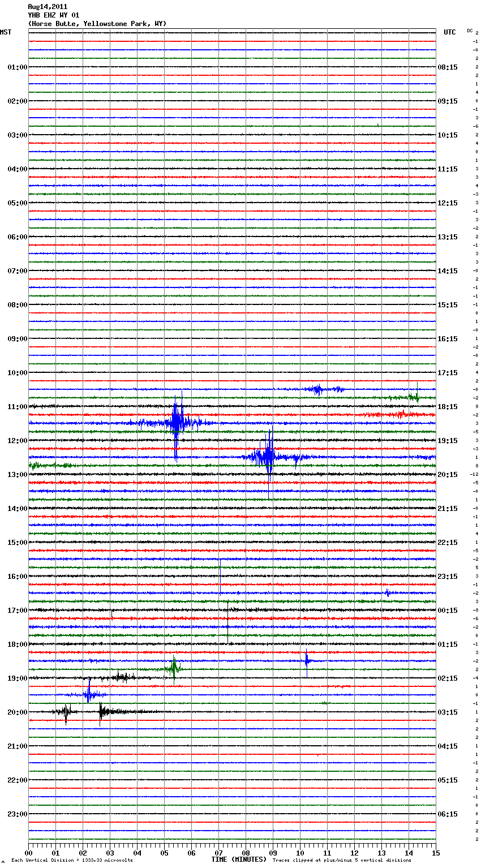This screenshot has height=868, width=481.
Task: Click the 'Aug14,2011' date heading
Action: pos(48,7)
